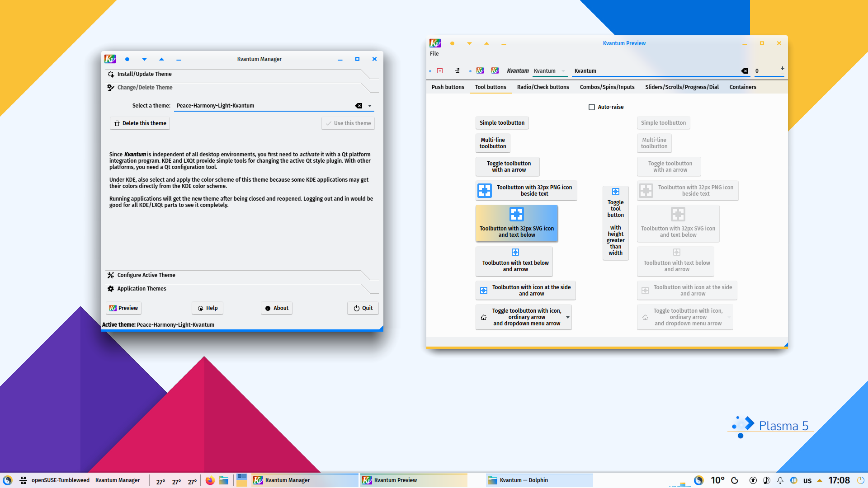Click the Quit button in Kvantum Manager
Screen dimensions: 868x488
click(x=363, y=308)
